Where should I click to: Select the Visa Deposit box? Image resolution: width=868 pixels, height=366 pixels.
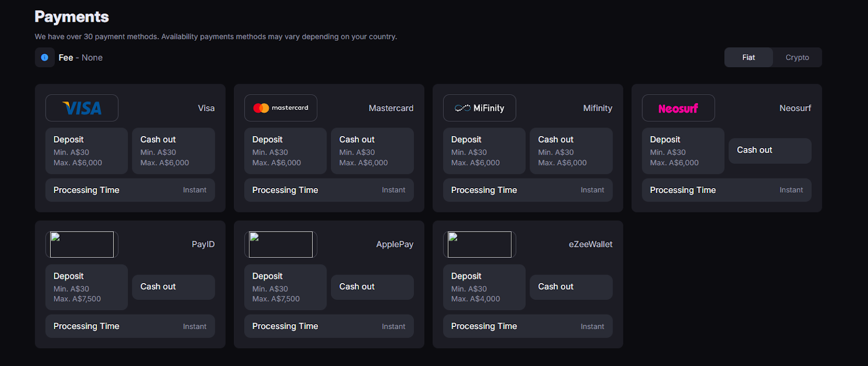click(87, 151)
